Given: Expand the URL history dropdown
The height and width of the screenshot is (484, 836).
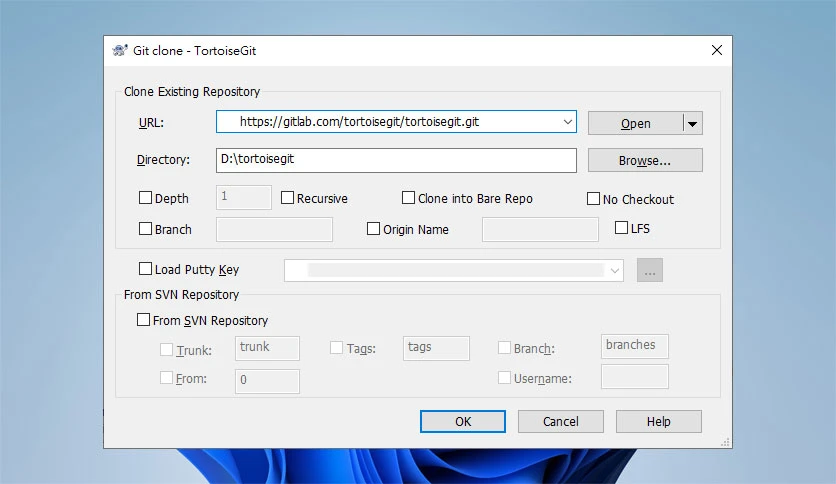Looking at the screenshot, I should (x=567, y=122).
